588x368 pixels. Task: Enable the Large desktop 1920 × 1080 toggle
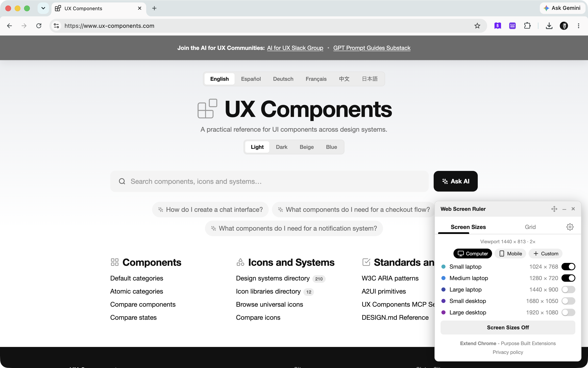[x=568, y=312]
